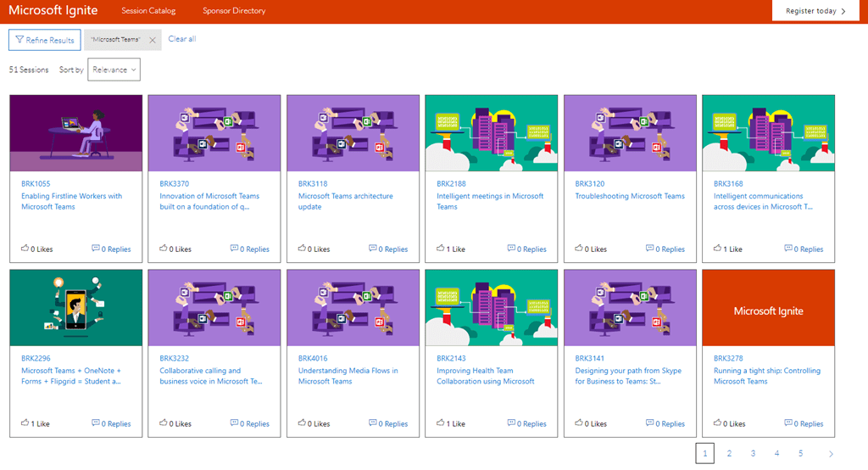Like the BRK3370 Innovation session
Viewport: 868px width, 470px height.
tap(175, 249)
